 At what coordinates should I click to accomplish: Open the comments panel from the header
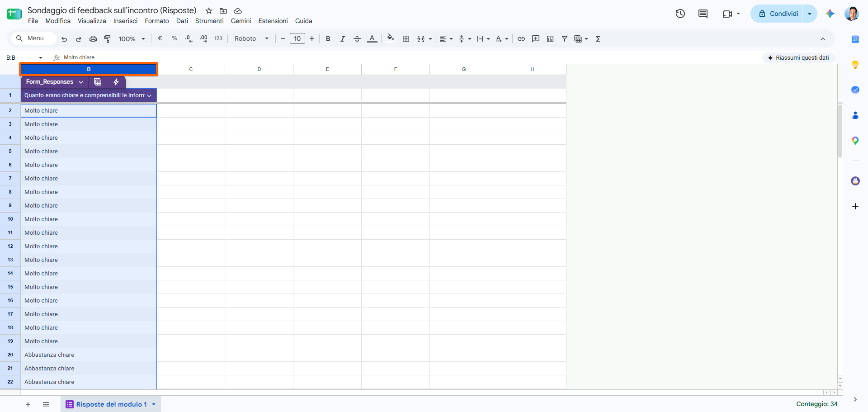(x=703, y=14)
